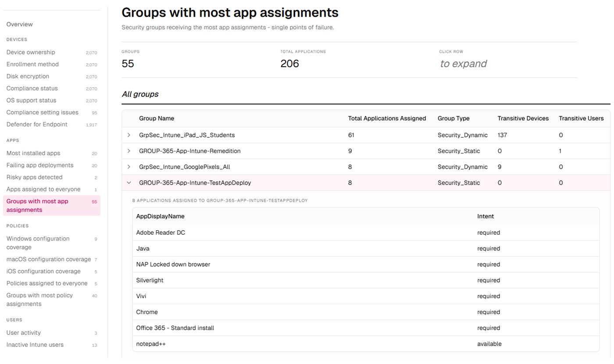Go to Enrollment method section
The image size is (614, 364).
(52, 64)
